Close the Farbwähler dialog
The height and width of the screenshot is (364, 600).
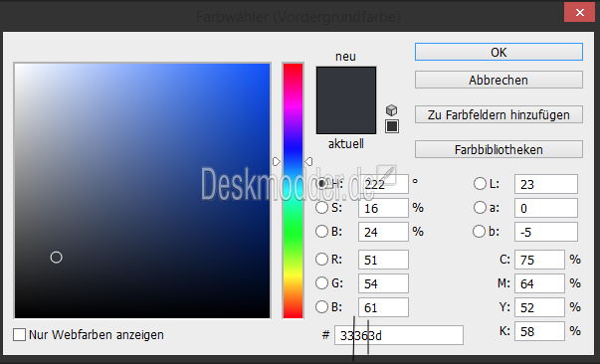point(580,13)
